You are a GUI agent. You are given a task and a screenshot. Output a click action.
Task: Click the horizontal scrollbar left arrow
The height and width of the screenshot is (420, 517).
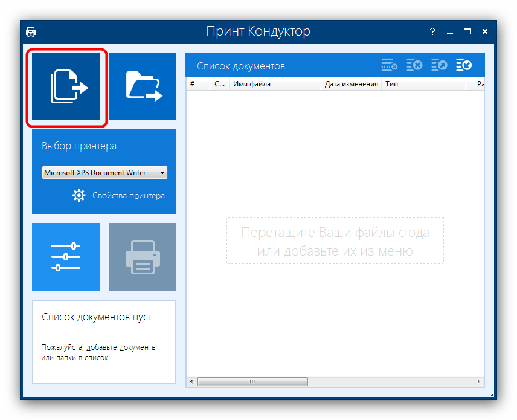(191, 382)
